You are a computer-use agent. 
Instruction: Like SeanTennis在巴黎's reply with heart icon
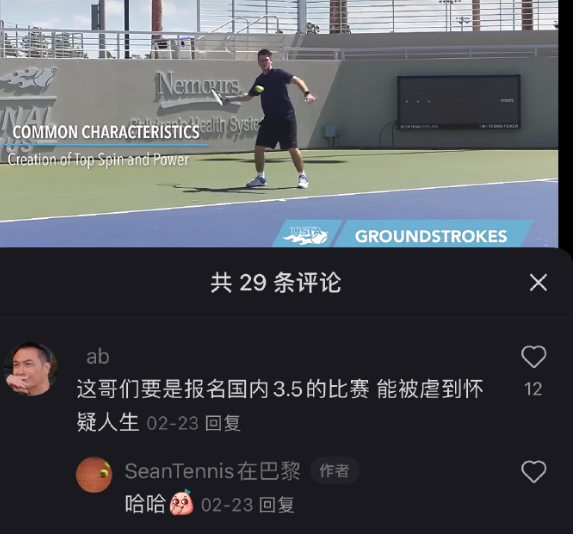[x=533, y=471]
